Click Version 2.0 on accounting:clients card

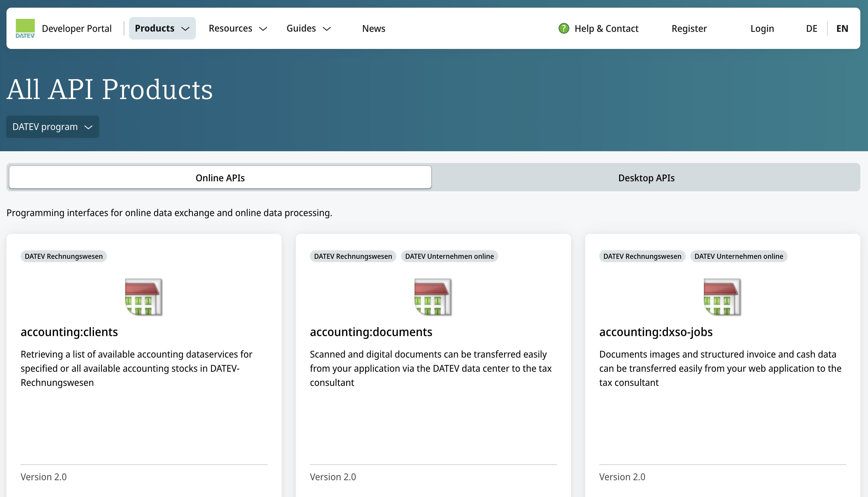click(44, 477)
